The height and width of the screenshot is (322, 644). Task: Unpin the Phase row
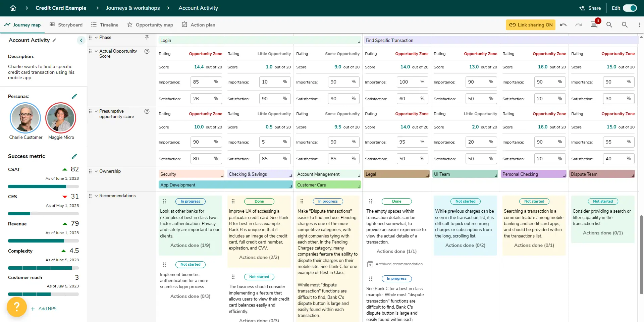(x=147, y=38)
